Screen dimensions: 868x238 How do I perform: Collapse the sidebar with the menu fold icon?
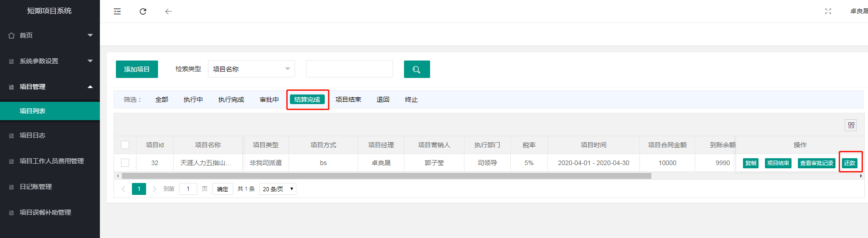pyautogui.click(x=117, y=11)
